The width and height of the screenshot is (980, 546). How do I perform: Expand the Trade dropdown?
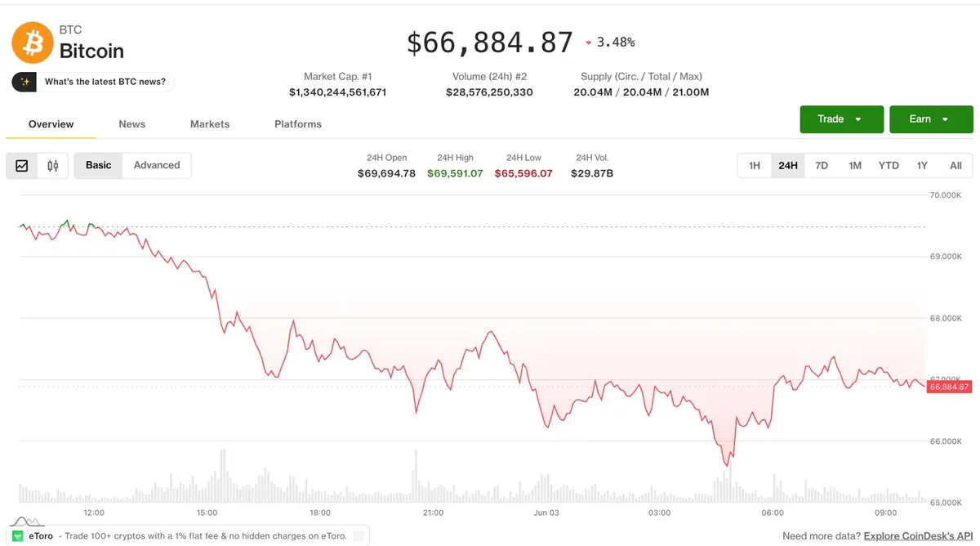point(842,119)
